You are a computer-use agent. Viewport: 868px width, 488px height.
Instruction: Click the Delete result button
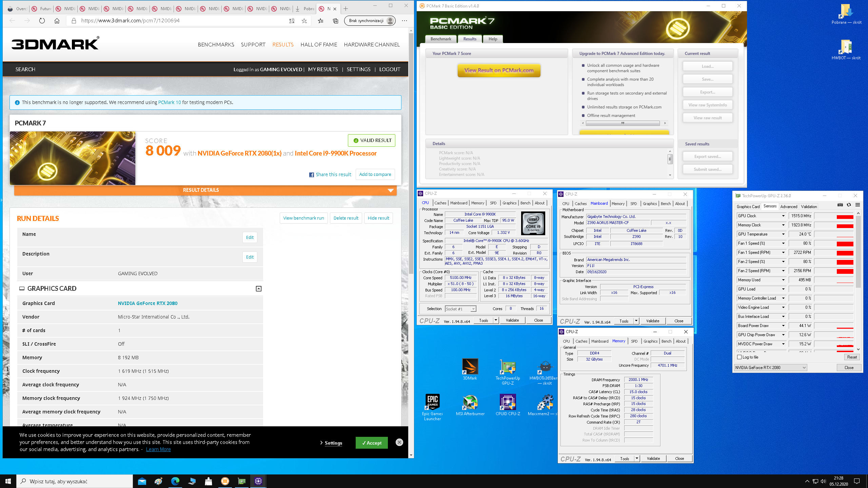point(346,218)
